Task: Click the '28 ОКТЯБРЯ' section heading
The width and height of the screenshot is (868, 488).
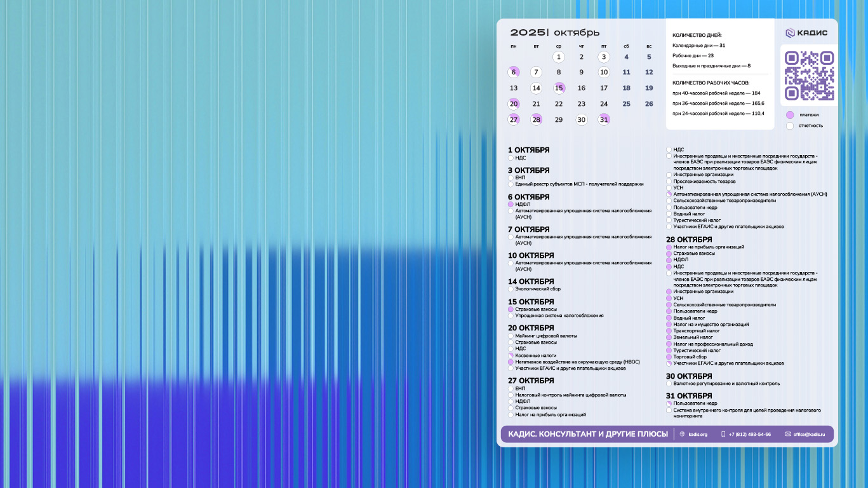Action: point(689,240)
